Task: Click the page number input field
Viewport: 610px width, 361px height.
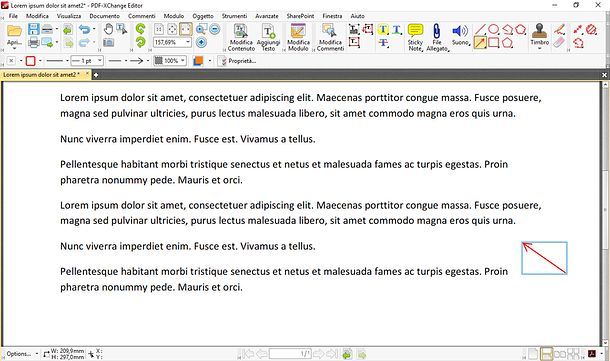Action: 290,354
